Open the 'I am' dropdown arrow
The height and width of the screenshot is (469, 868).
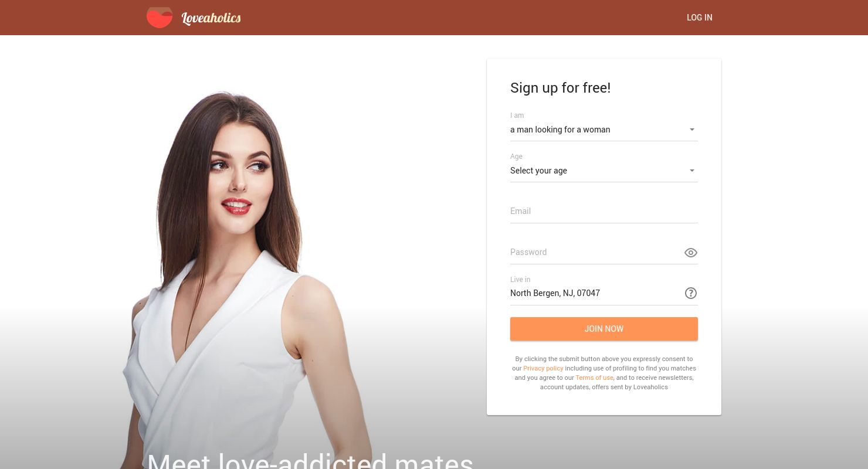click(x=692, y=130)
